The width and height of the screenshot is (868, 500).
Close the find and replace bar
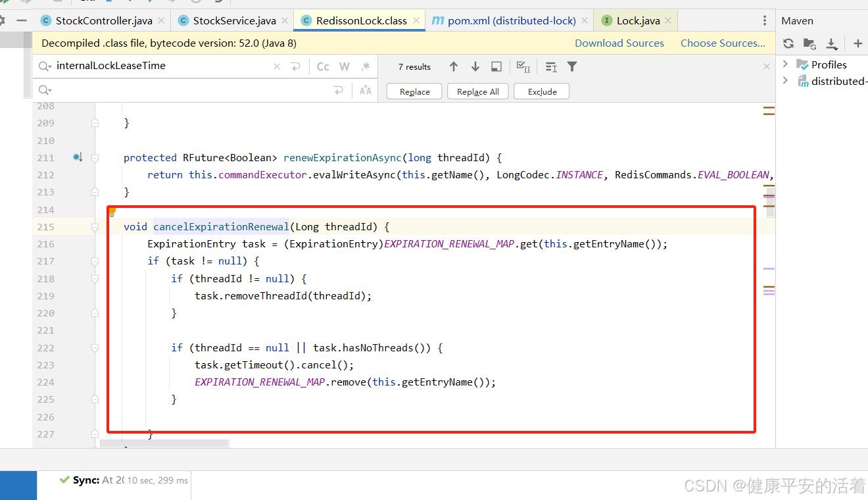click(x=766, y=66)
